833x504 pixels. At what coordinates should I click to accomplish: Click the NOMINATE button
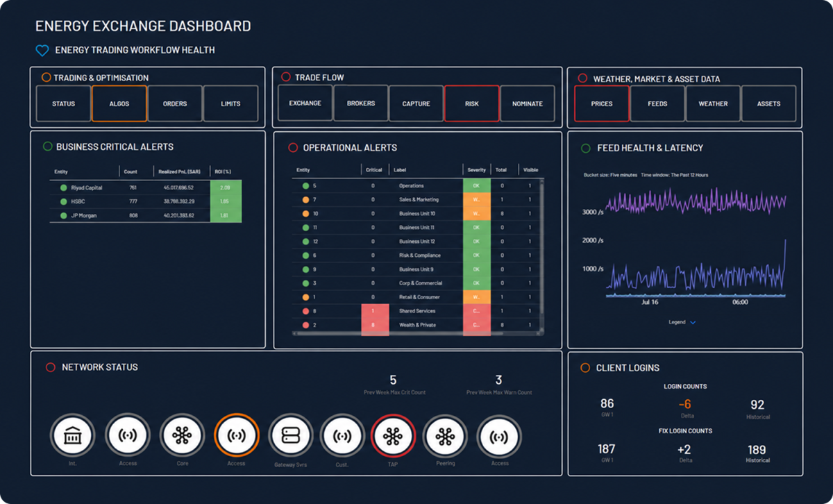pyautogui.click(x=528, y=103)
